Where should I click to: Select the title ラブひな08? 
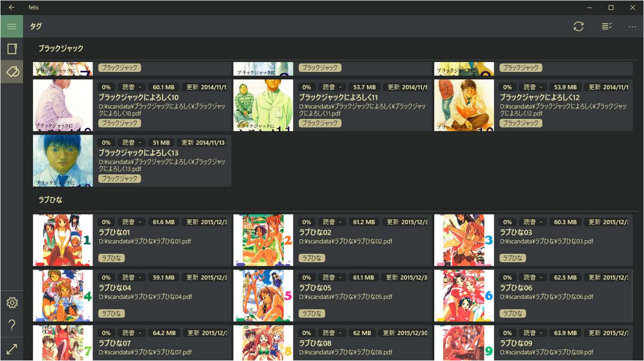pos(315,343)
